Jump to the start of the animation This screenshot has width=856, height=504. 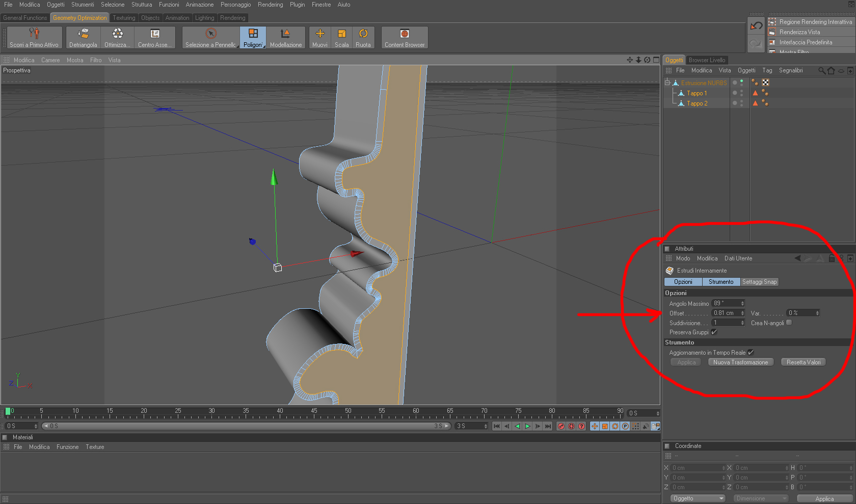(497, 426)
